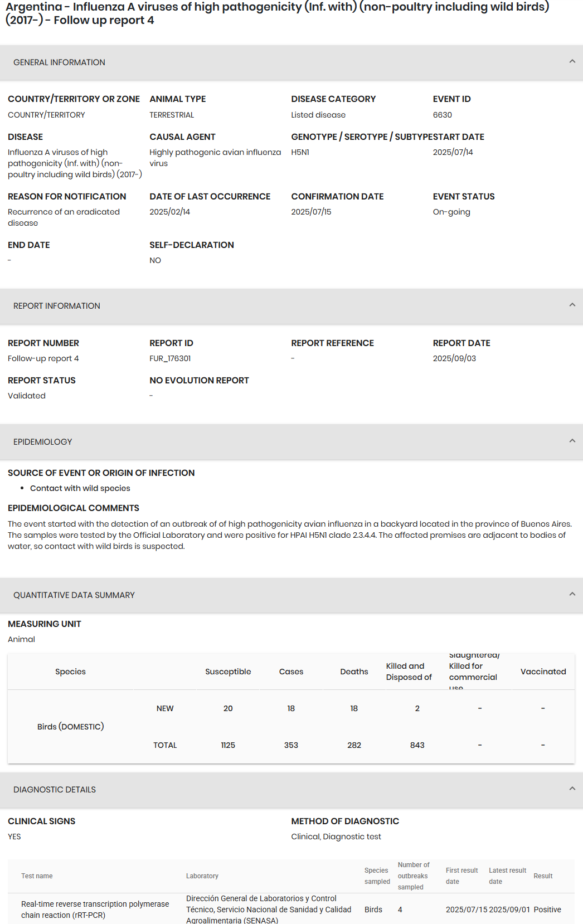
Task: Click the report ID value FUR_176301
Action: [x=170, y=358]
